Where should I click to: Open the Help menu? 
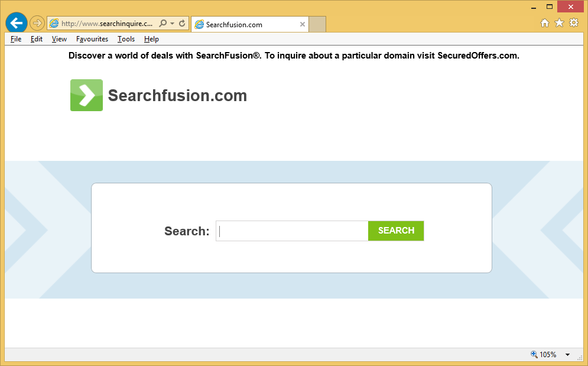(x=151, y=39)
